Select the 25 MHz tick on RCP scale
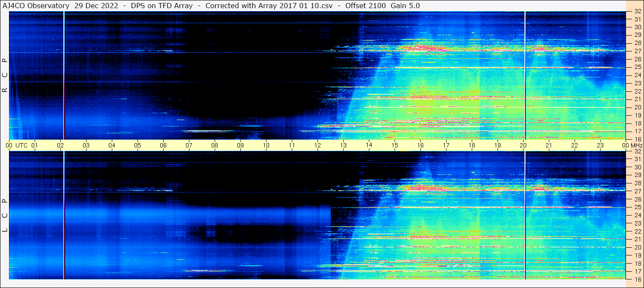Image resolution: width=644 pixels, height=288 pixels. [637, 67]
